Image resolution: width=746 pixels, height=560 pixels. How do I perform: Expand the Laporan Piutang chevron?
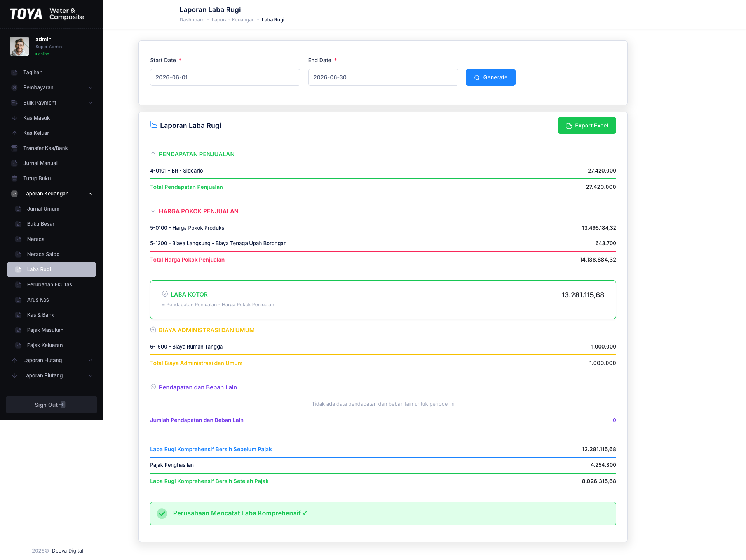pos(91,375)
